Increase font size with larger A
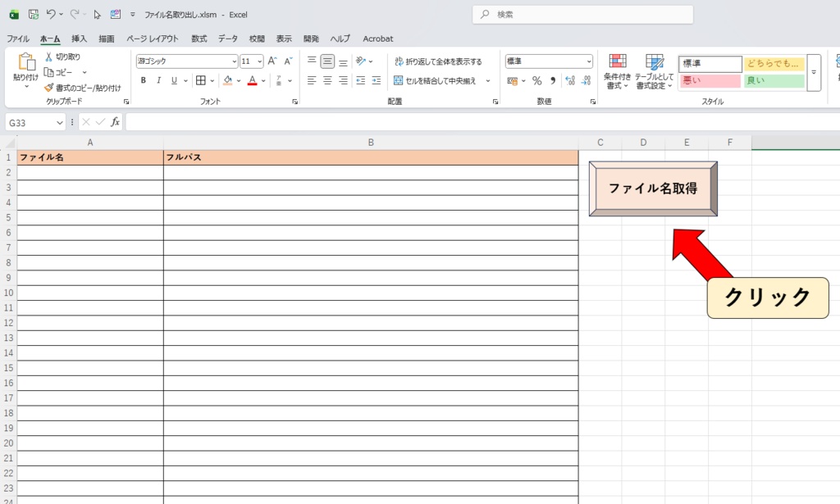 tap(272, 61)
